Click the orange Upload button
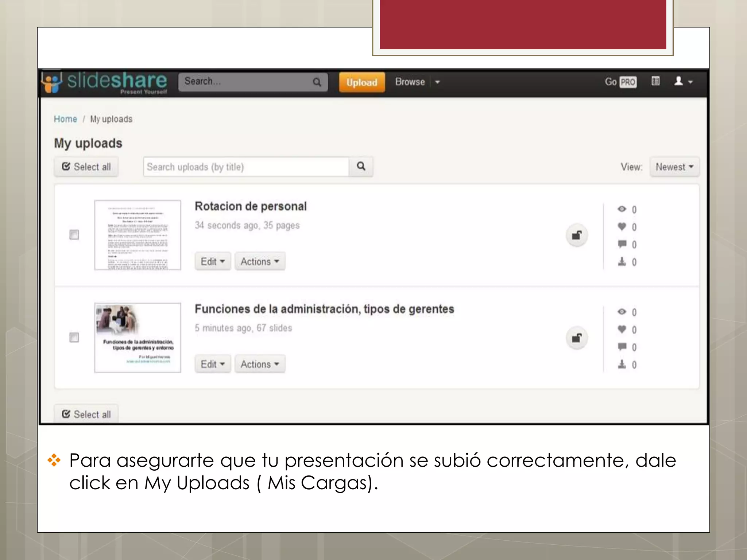The height and width of the screenshot is (560, 747). tap(362, 82)
